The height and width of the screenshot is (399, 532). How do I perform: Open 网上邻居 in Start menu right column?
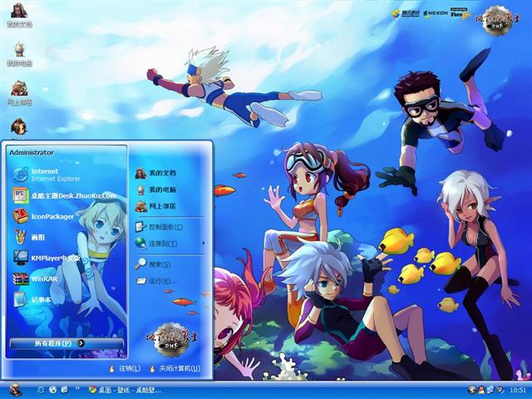[155, 206]
